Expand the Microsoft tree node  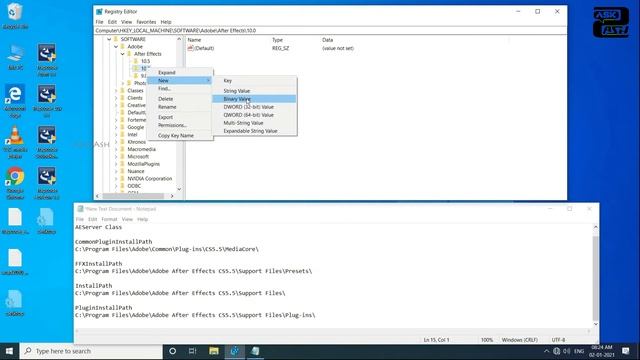[116, 157]
